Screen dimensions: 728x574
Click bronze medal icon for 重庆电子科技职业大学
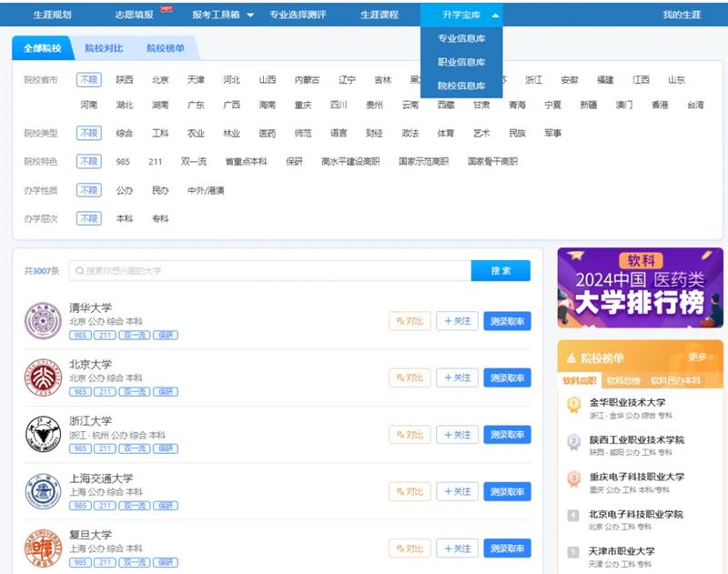click(x=573, y=478)
